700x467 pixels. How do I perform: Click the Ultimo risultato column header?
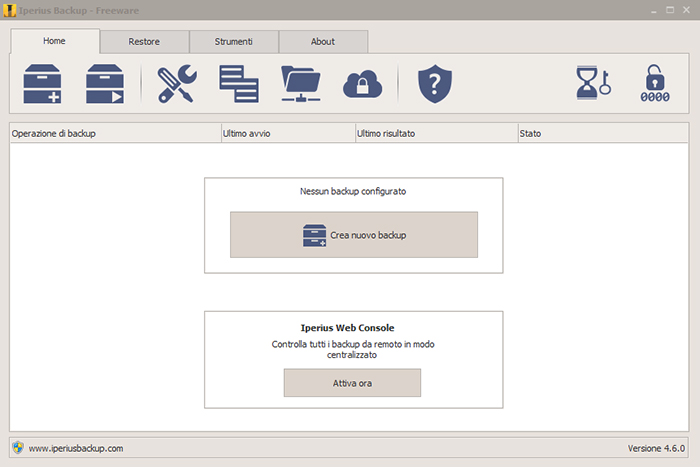coord(436,133)
